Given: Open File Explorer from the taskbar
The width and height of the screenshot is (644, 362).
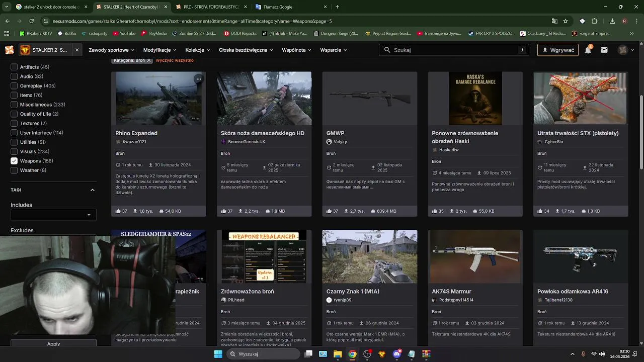Looking at the screenshot, I should 338,354.
